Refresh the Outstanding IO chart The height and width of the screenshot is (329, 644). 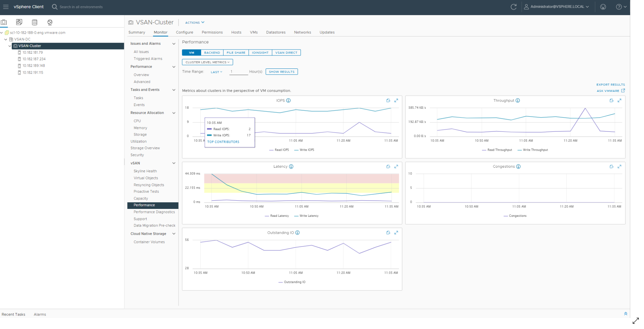coord(388,233)
